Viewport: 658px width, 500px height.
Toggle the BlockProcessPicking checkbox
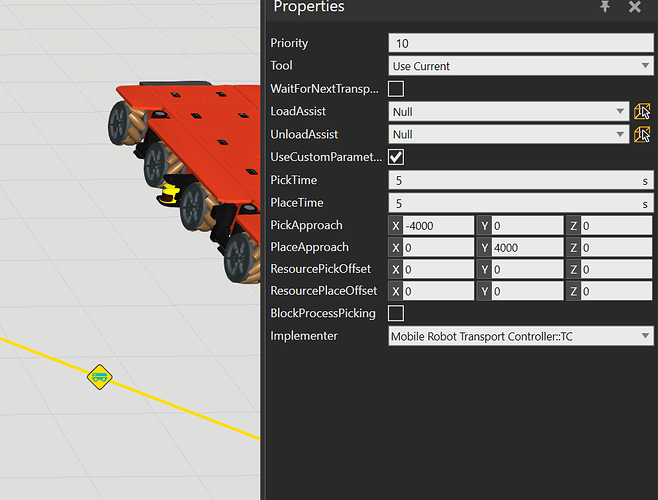396,313
